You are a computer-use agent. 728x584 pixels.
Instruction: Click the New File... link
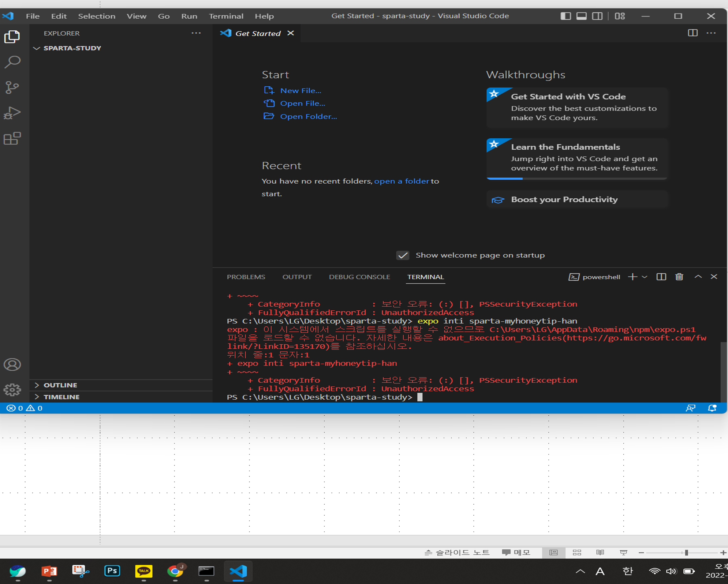click(300, 90)
